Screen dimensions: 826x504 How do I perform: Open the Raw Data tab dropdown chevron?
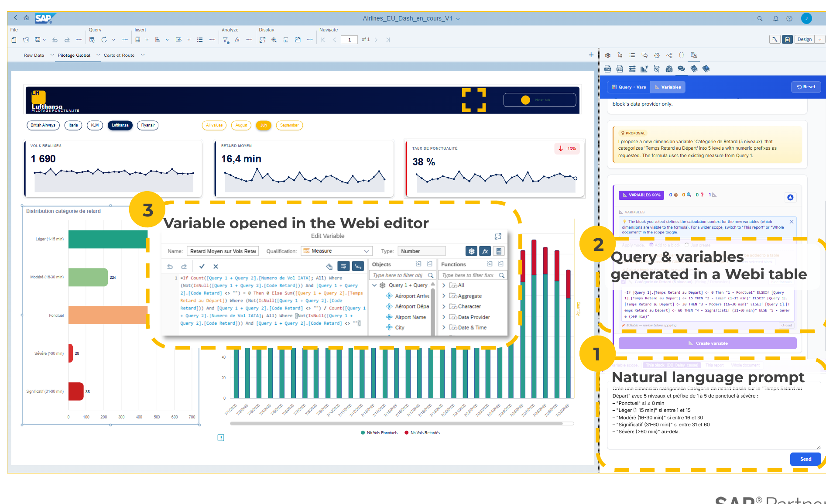[52, 55]
